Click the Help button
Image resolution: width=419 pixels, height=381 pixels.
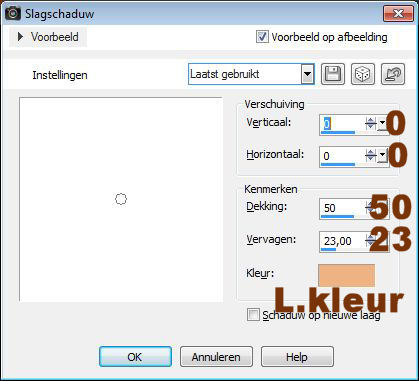click(x=297, y=357)
